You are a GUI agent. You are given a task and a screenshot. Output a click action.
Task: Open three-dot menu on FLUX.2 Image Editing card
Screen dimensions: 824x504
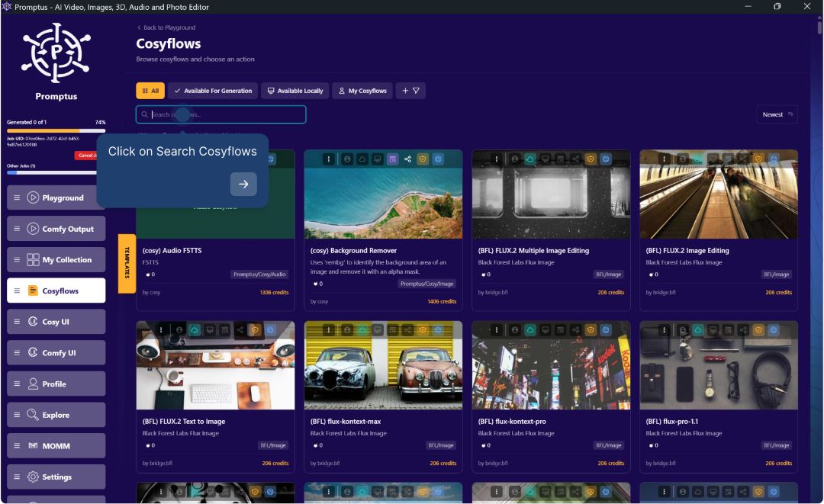[x=664, y=159]
